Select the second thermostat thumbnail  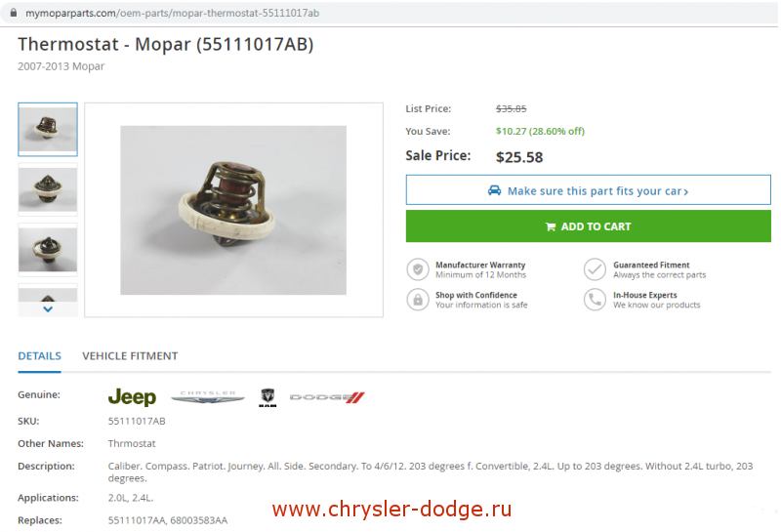point(48,189)
